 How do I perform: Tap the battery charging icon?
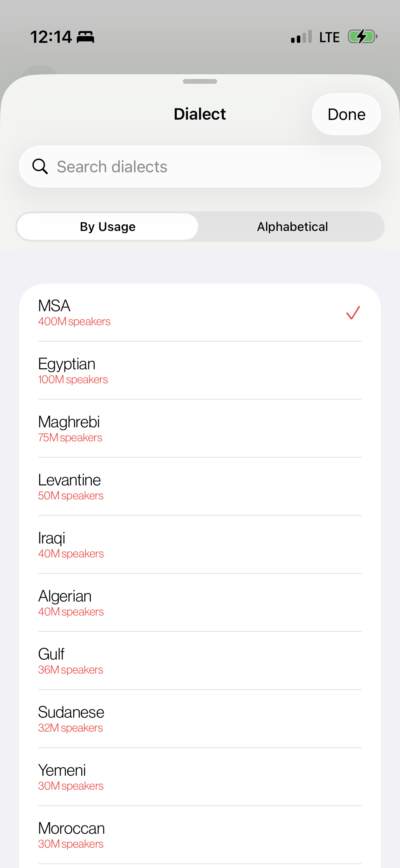(363, 36)
